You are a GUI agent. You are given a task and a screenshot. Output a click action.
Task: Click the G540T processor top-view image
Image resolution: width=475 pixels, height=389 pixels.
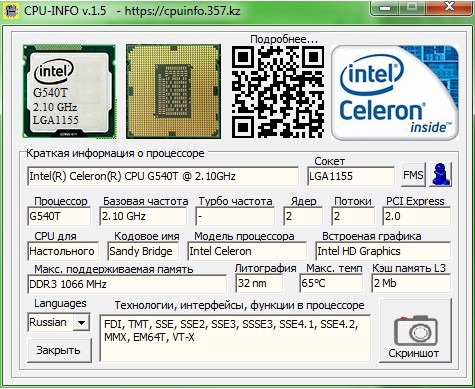(69, 91)
